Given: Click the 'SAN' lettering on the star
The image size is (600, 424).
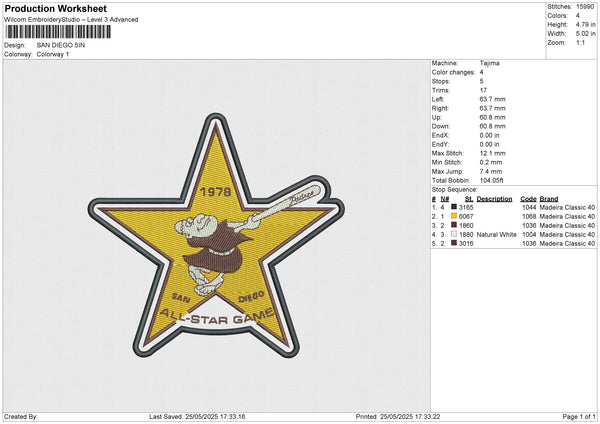Looking at the screenshot, I should [x=181, y=298].
